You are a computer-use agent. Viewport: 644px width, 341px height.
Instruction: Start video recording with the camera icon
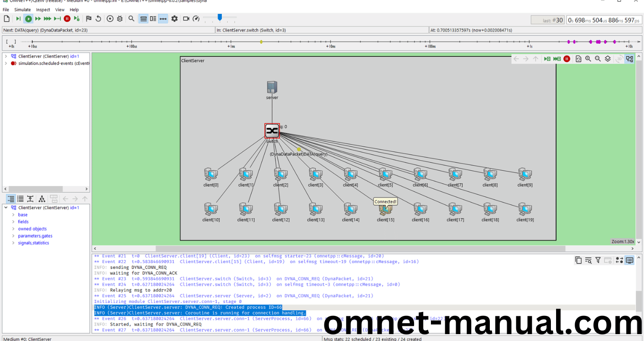(186, 19)
